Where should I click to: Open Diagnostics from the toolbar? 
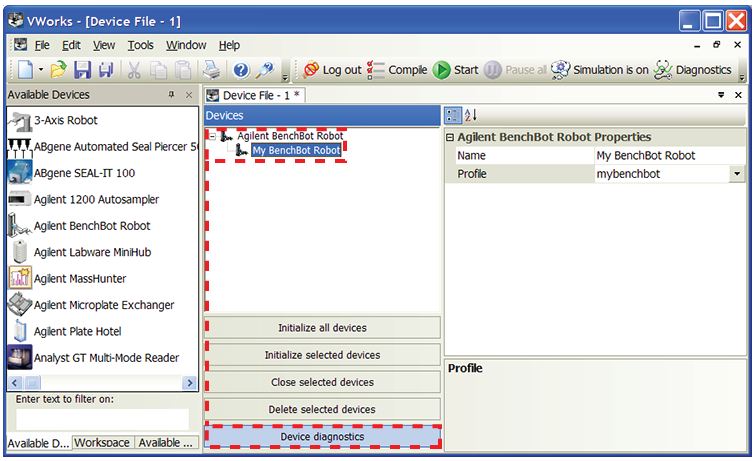click(693, 70)
